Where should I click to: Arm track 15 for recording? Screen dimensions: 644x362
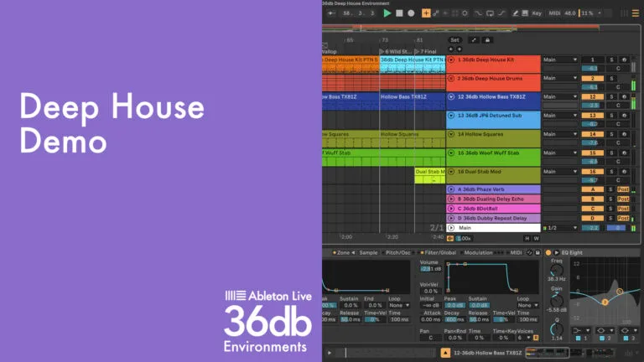[624, 153]
